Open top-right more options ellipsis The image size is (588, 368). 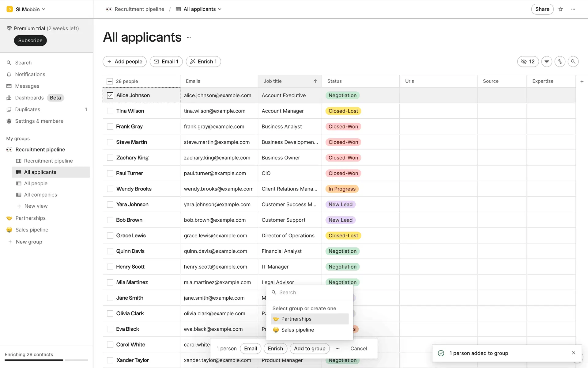(573, 9)
